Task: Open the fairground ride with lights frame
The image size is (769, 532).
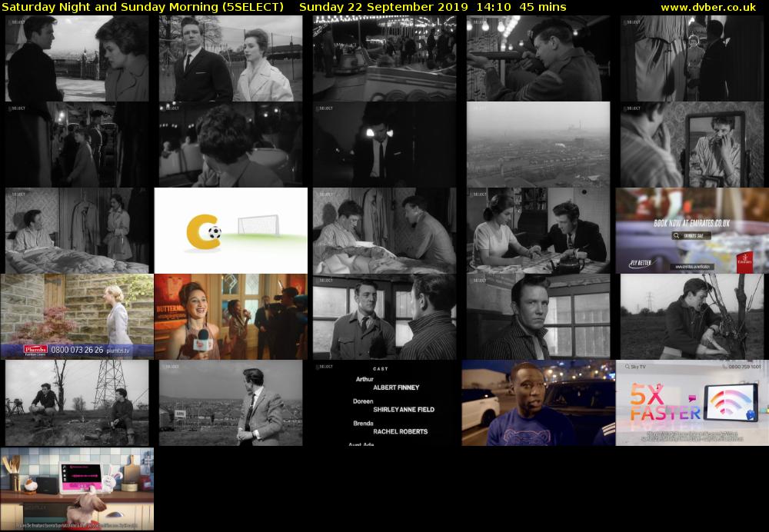Action: [384, 58]
